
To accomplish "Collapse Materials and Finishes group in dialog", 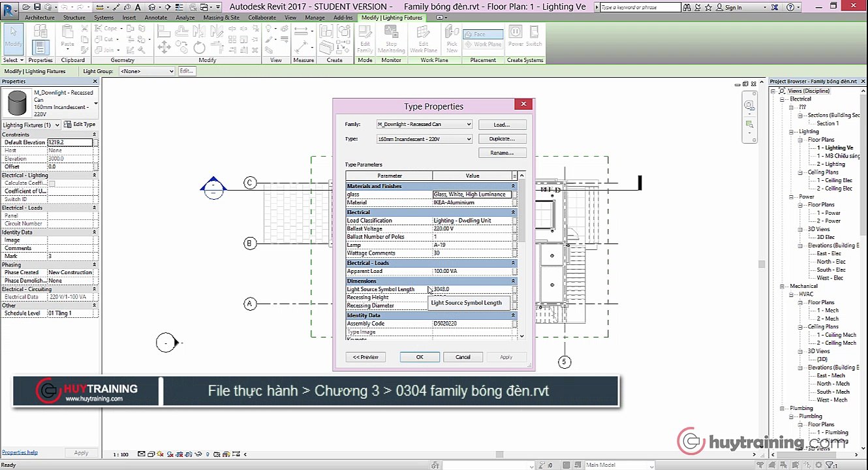I will pyautogui.click(x=513, y=186).
